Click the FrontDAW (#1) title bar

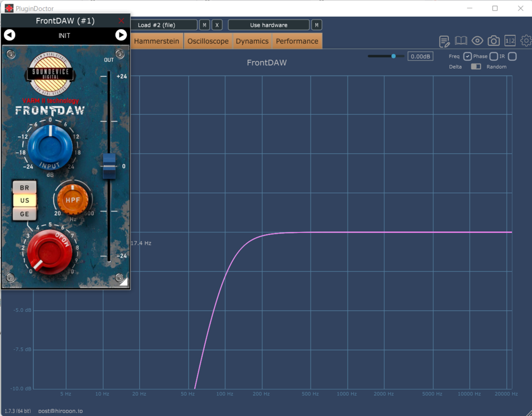(x=65, y=21)
